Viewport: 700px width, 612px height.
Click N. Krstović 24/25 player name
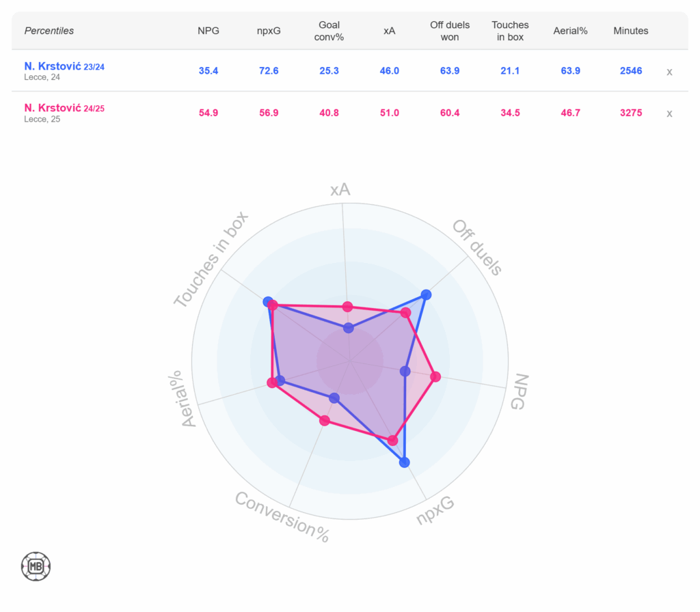click(x=64, y=108)
